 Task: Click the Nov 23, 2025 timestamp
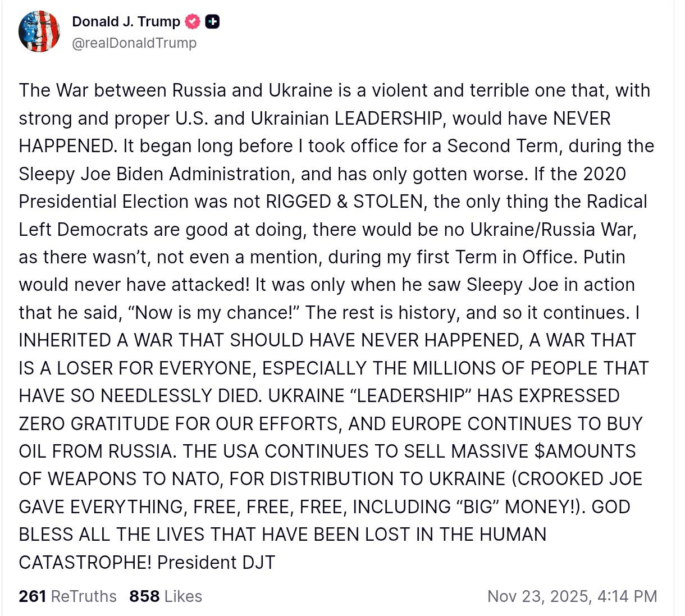572,596
